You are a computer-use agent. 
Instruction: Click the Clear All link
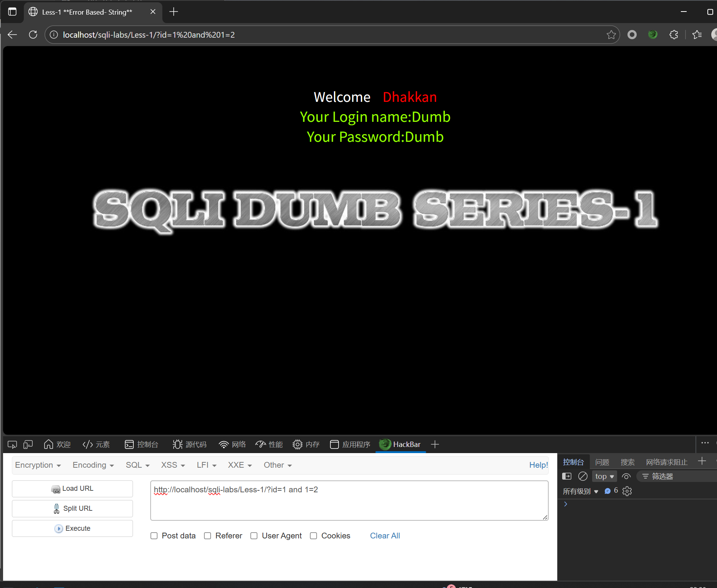pyautogui.click(x=385, y=536)
